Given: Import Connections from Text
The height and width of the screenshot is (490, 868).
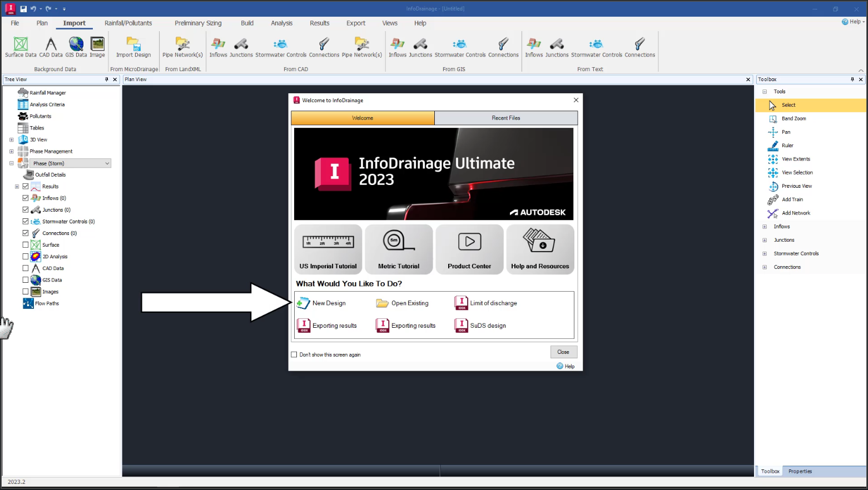Looking at the screenshot, I should 639,47.
